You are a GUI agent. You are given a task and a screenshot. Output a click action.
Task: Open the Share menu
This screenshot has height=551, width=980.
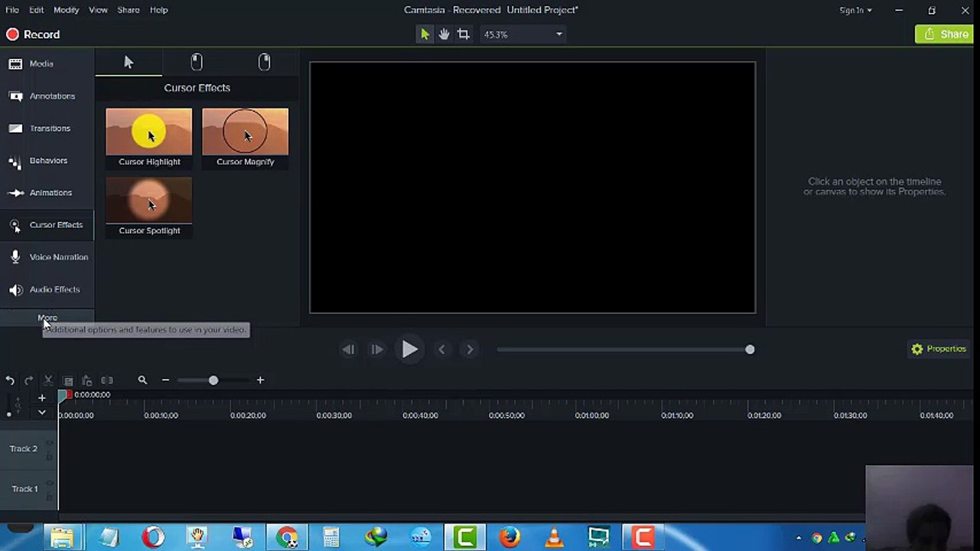129,10
